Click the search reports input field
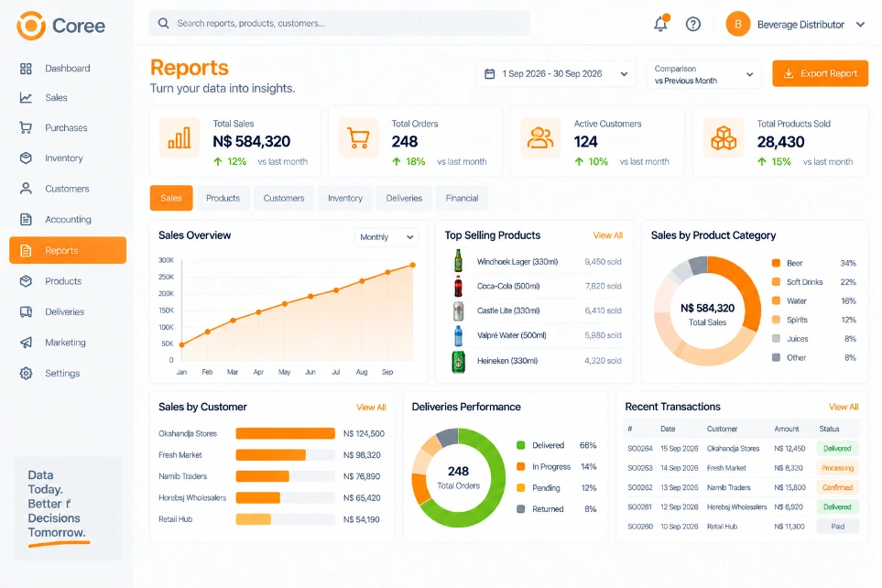 pyautogui.click(x=340, y=23)
